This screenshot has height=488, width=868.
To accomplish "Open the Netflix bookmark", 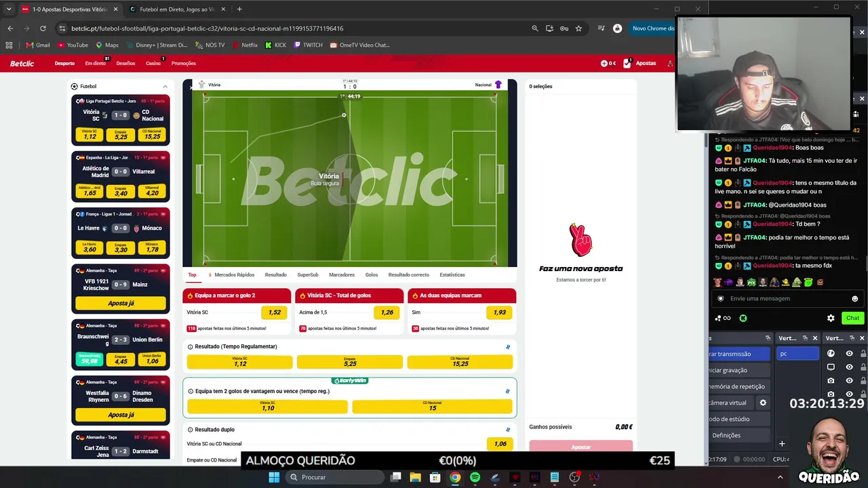I will (245, 45).
